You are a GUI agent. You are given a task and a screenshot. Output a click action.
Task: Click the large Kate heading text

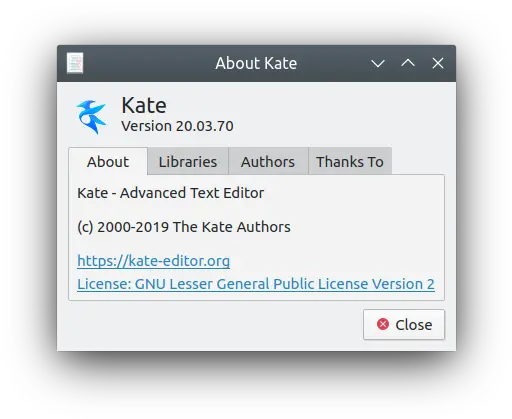(x=144, y=105)
